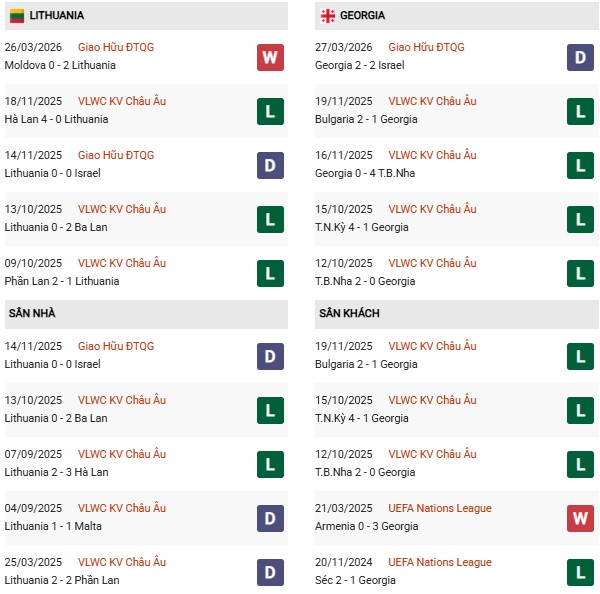Click the D badge for Lithuania 1 - 1 Malta

click(x=270, y=518)
